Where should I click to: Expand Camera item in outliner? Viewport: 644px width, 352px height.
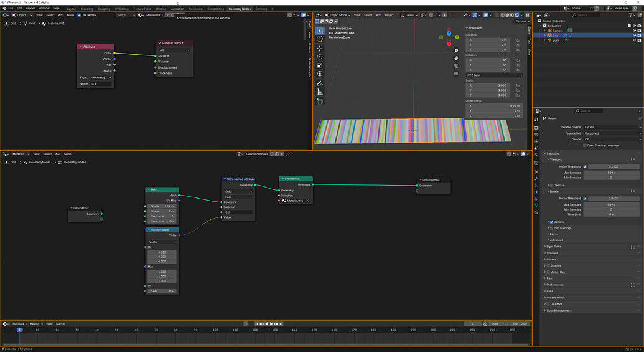click(x=545, y=31)
